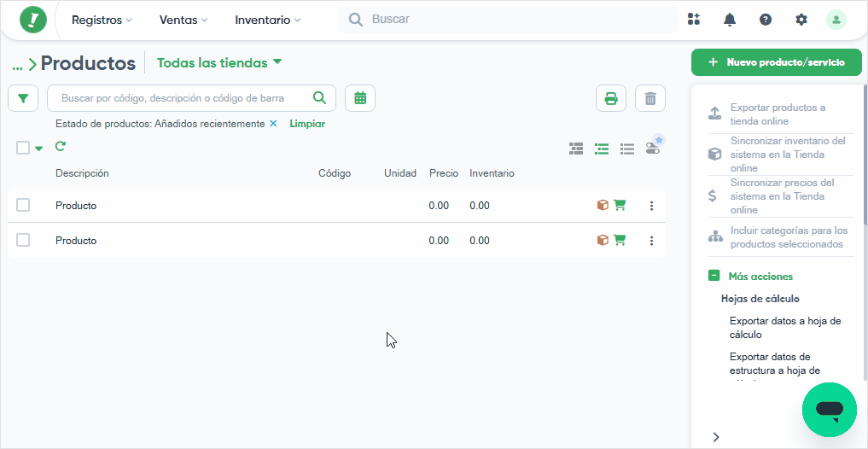Image resolution: width=868 pixels, height=449 pixels.
Task: Open the Inventario menu
Action: (268, 20)
